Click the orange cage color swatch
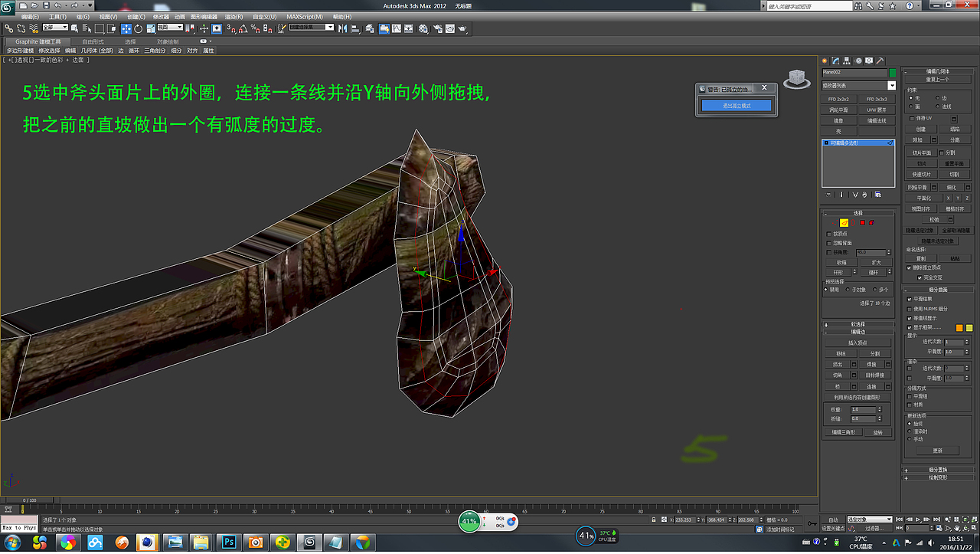The image size is (980, 554). click(960, 328)
